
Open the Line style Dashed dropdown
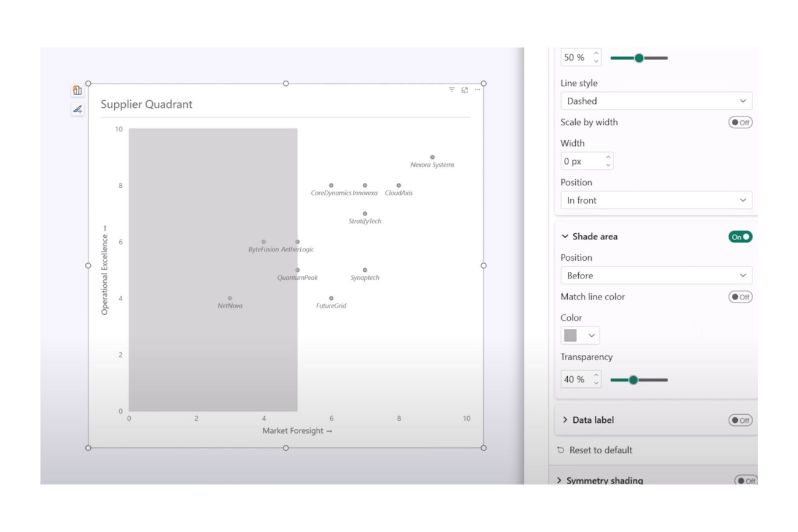(x=656, y=101)
